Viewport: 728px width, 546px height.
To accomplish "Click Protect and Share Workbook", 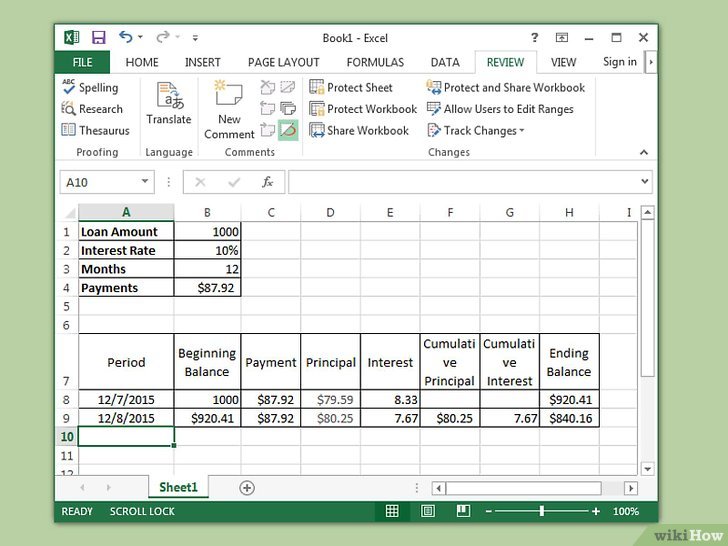I will tap(506, 87).
